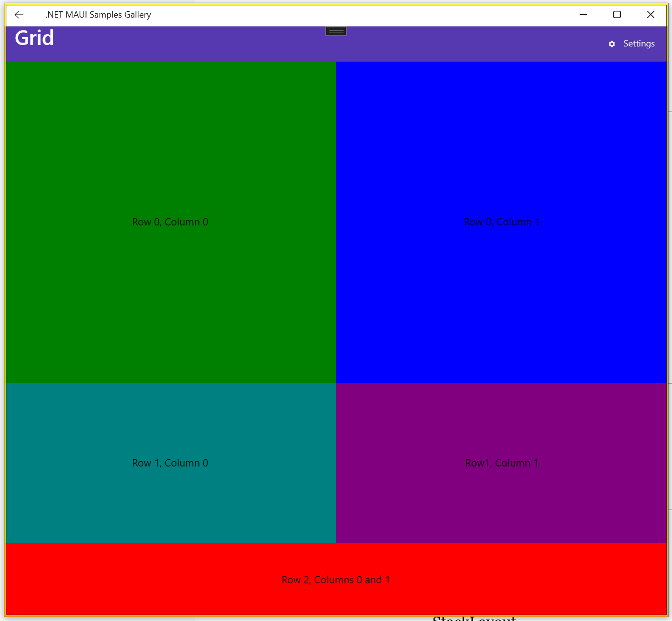
Task: Maximize the Samples Gallery window
Action: pyautogui.click(x=617, y=15)
